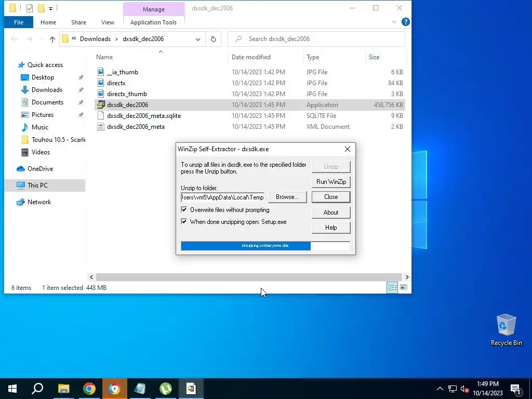Open uTorrent from the taskbar
This screenshot has width=532, height=399.
tap(166, 389)
